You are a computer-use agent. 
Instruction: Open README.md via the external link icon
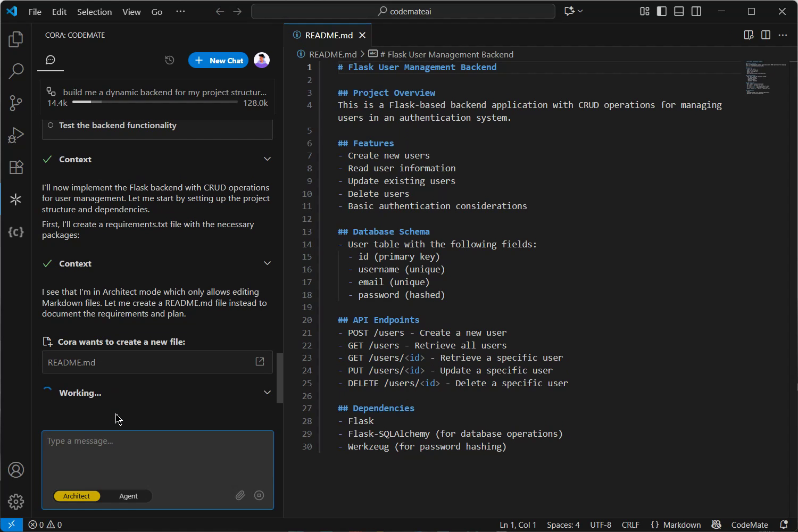click(260, 362)
